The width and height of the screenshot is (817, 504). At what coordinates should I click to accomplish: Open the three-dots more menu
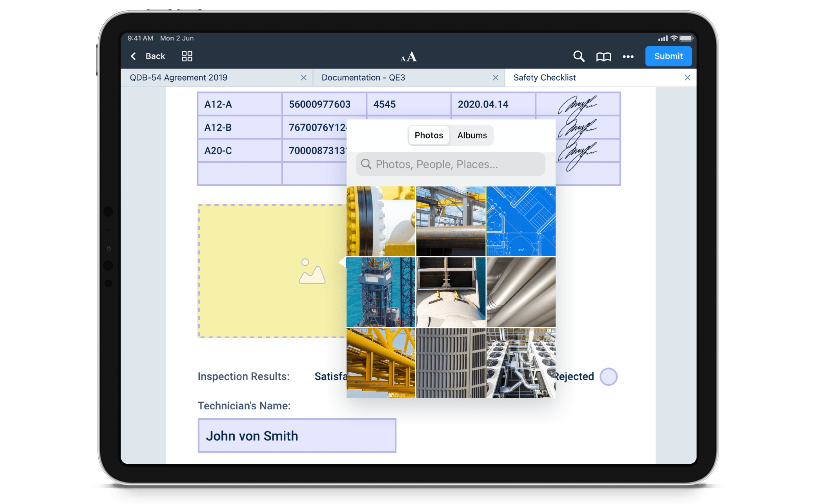pos(628,57)
